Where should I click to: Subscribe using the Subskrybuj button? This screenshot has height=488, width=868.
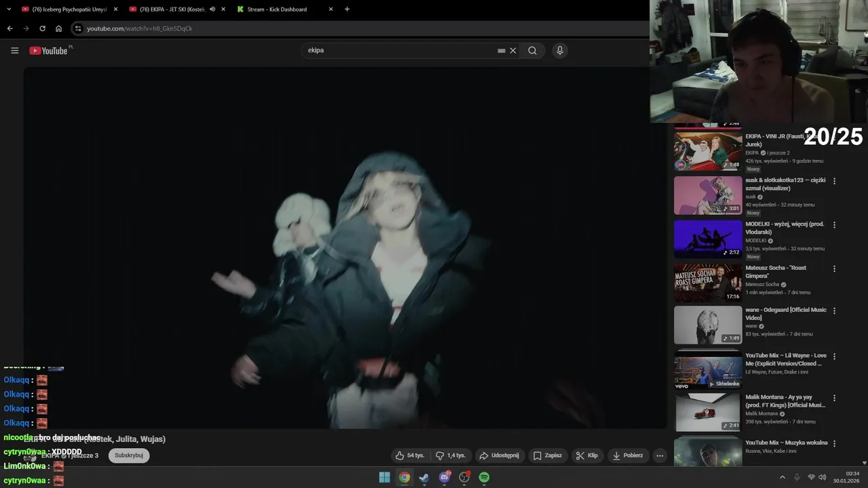[129, 455]
